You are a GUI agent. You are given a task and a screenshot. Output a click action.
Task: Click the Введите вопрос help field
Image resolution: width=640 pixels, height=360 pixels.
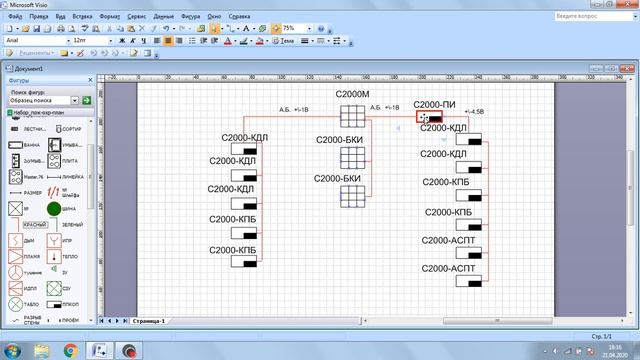pos(593,16)
